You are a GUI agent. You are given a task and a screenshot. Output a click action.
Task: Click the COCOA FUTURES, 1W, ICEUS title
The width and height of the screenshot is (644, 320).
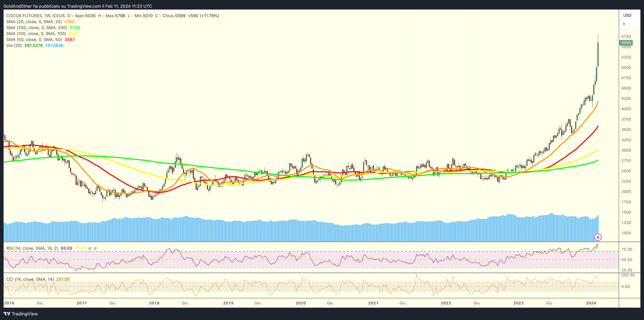35,16
